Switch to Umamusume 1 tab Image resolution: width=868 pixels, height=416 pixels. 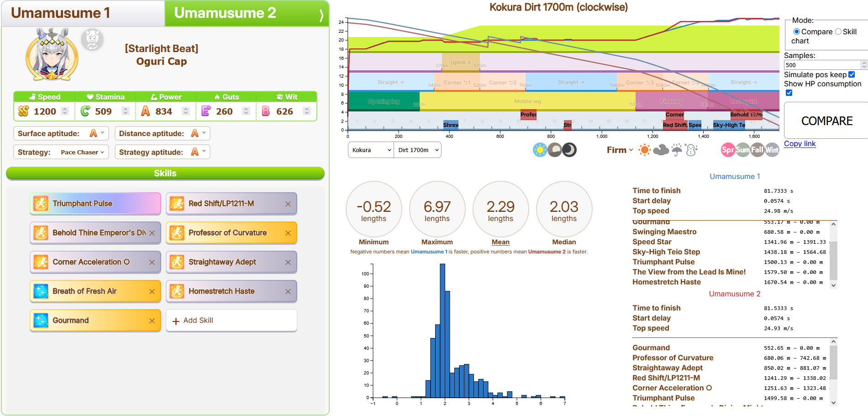click(x=83, y=13)
